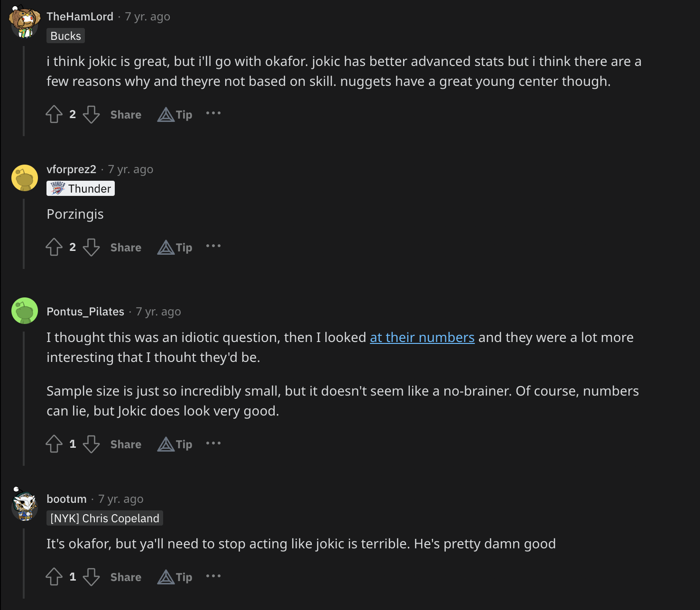
Task: Downvote bootum's comment
Action: 91,577
